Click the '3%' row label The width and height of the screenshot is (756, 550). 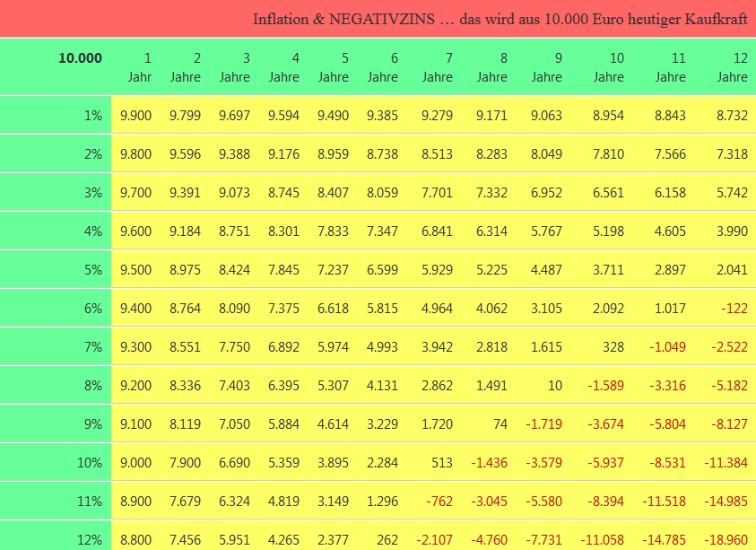(x=93, y=193)
